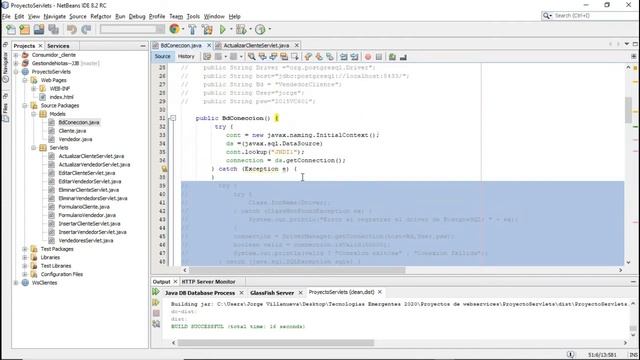This screenshot has height=360, width=640.
Task: Click the Undo arrow icon
Action: pyautogui.click(x=72, y=29)
